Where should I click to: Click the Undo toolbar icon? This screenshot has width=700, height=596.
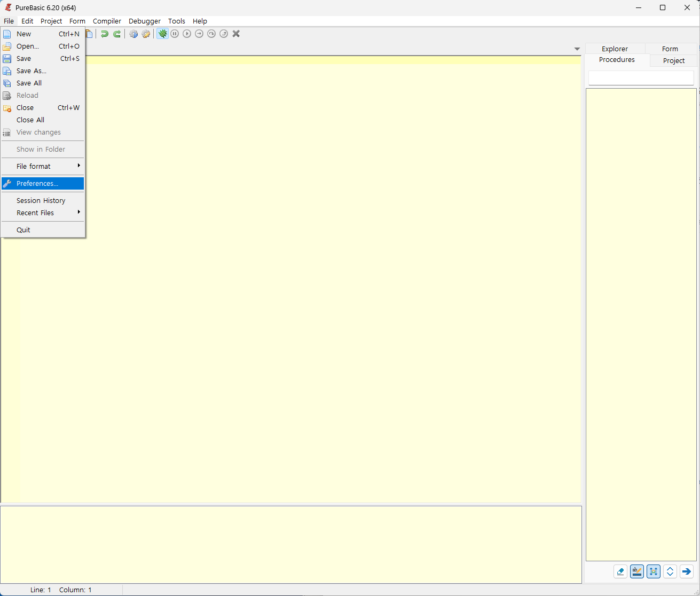[105, 34]
